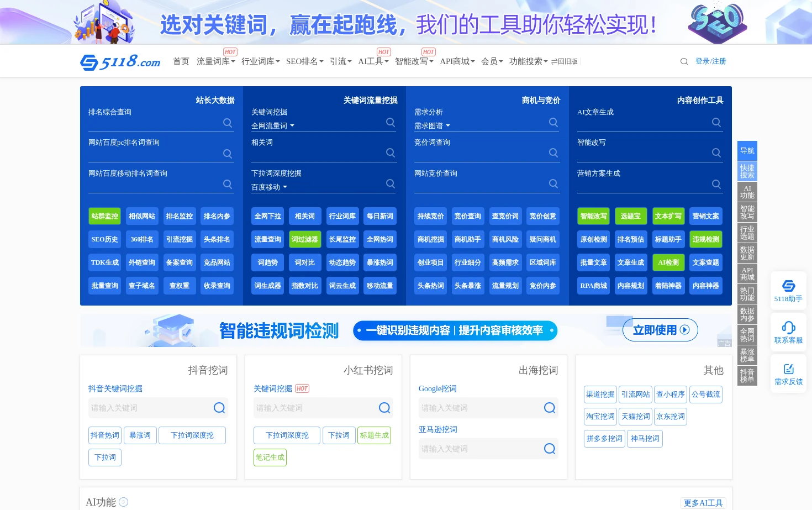Open 抖音热词 button

105,435
